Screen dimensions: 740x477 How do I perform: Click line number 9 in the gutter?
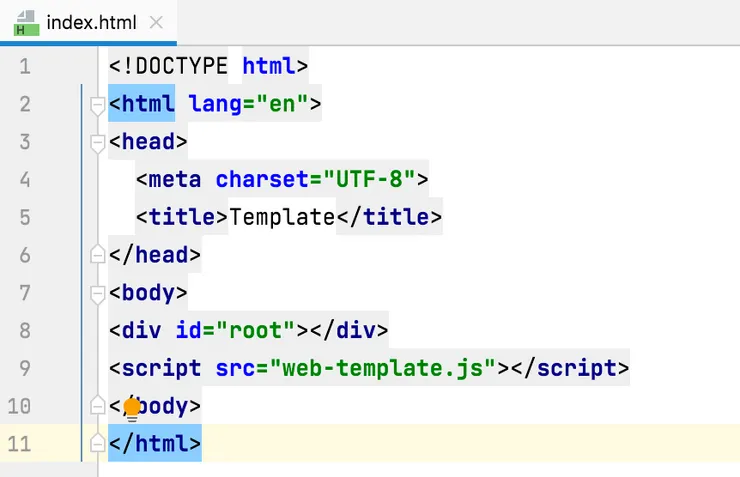[24, 369]
